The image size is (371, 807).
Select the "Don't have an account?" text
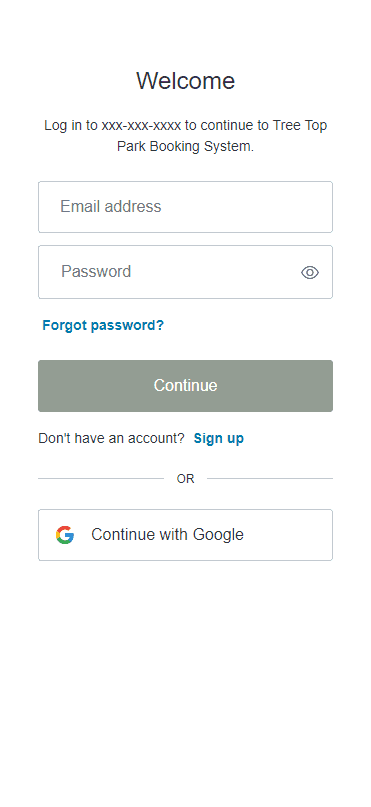tap(111, 438)
